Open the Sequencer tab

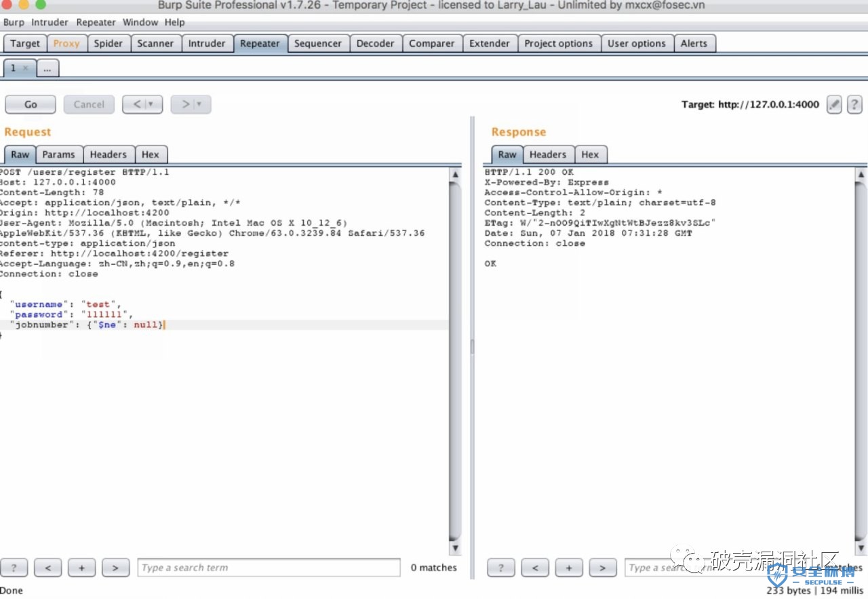[318, 43]
